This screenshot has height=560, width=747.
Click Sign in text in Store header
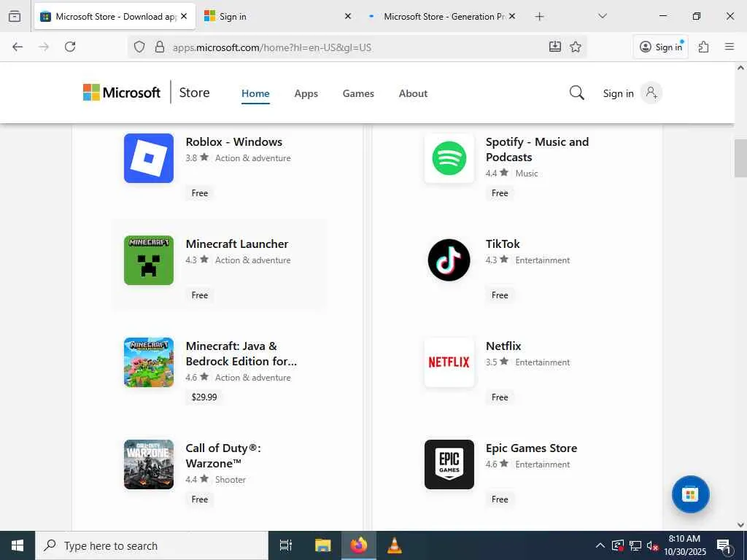pos(619,93)
